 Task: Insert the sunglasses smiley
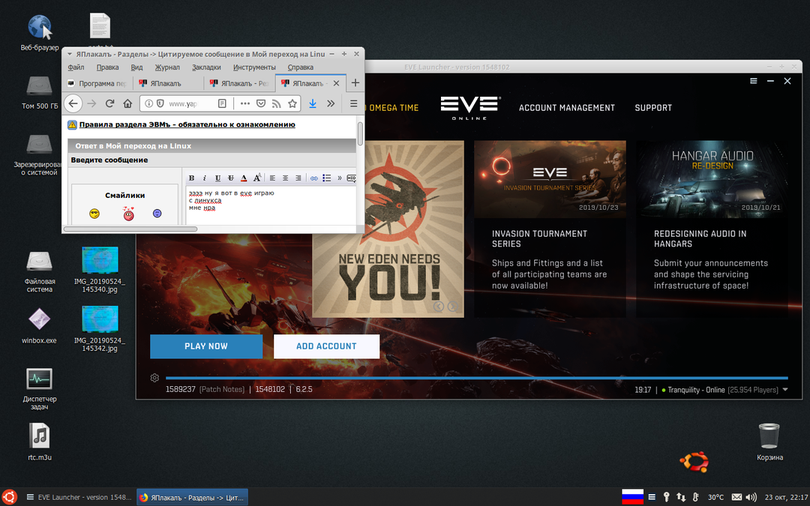pyautogui.click(x=95, y=213)
